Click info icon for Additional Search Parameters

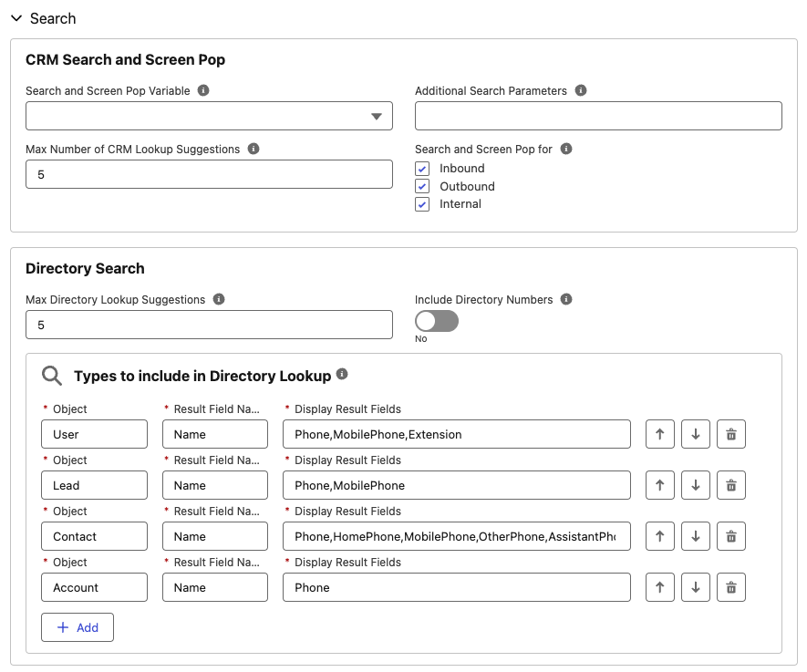tap(581, 90)
